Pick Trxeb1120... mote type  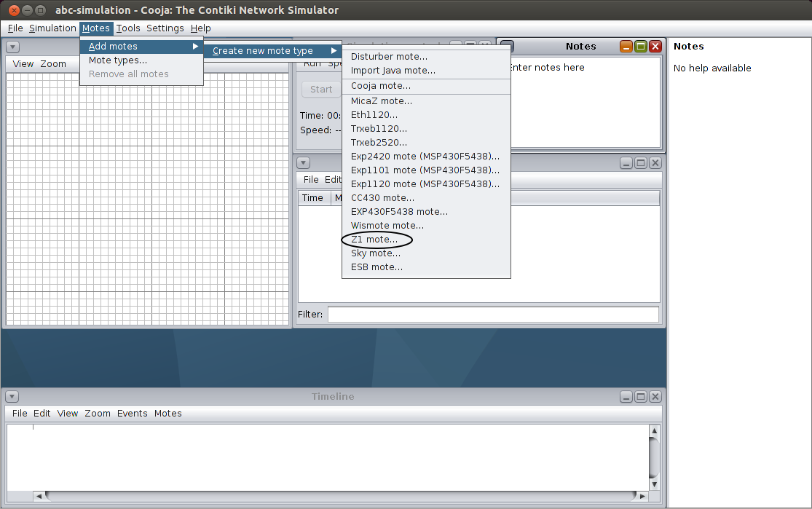(426, 128)
